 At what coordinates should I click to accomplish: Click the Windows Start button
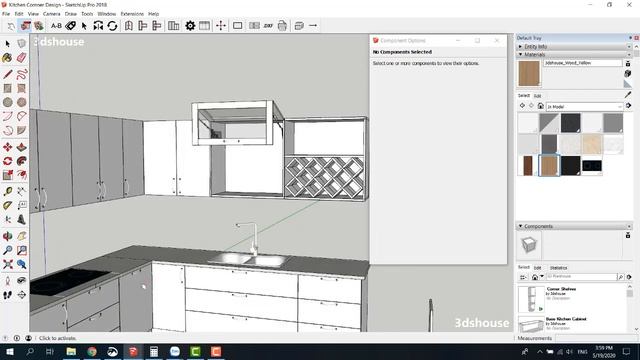pos(9,351)
